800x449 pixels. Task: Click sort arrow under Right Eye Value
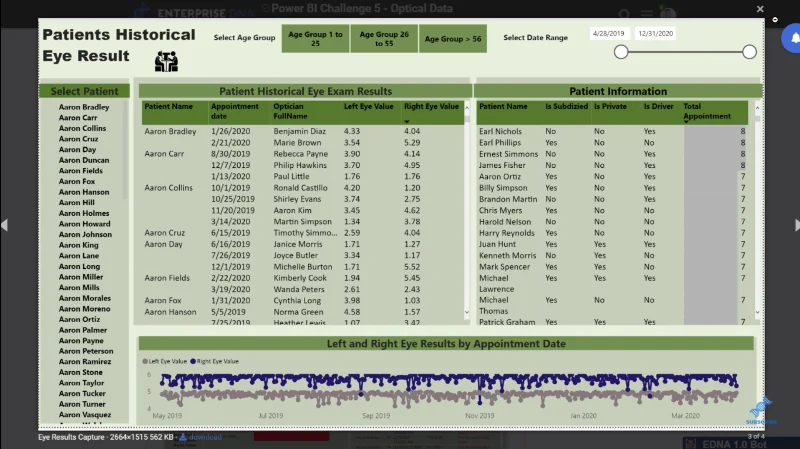tap(407, 121)
